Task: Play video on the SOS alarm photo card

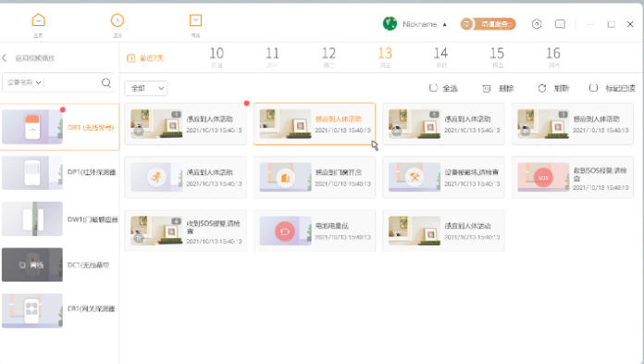Action: coord(139,238)
